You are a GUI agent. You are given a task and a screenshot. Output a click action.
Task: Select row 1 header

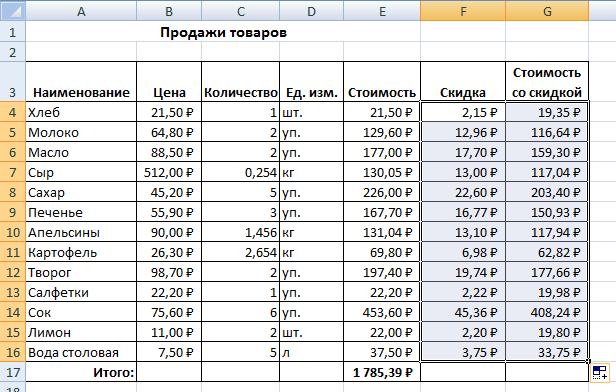point(13,31)
